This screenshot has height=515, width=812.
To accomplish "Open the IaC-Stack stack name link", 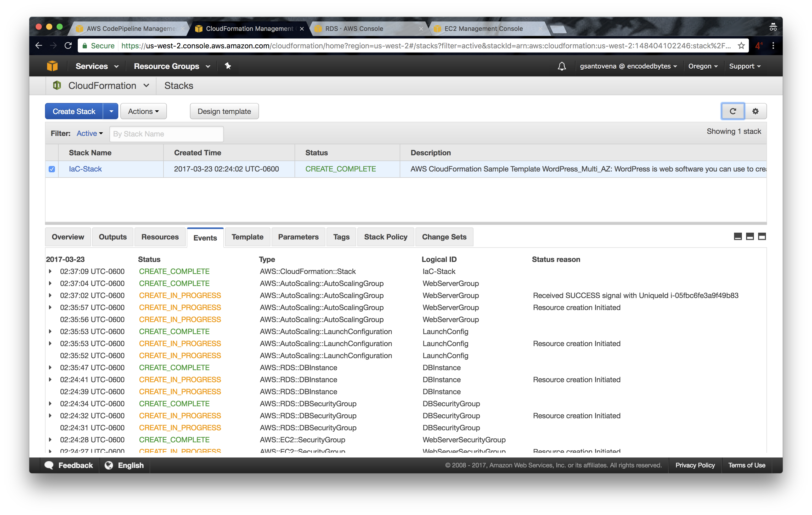I will pos(85,169).
